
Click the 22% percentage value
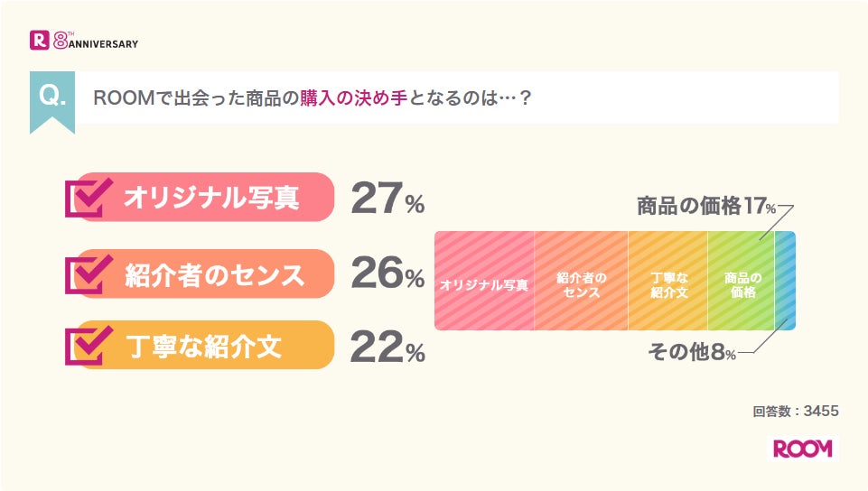387,347
